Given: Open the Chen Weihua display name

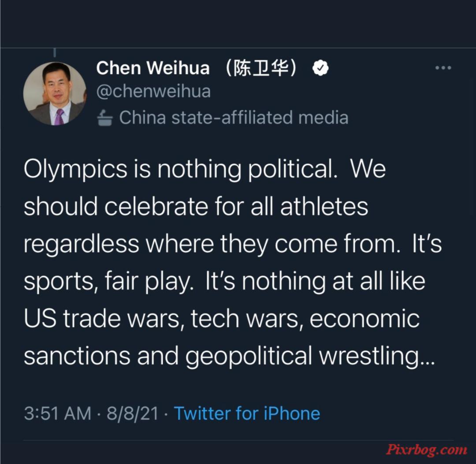Looking at the screenshot, I should (152, 68).
